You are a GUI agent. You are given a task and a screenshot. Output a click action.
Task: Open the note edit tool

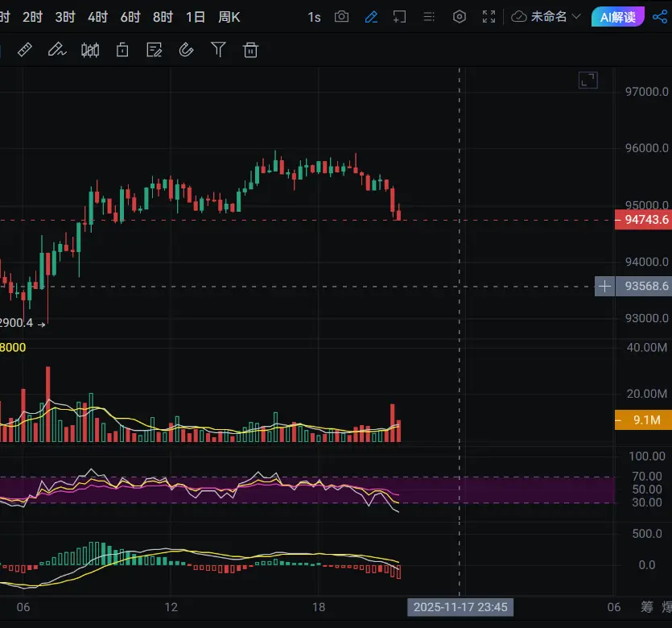(x=155, y=50)
